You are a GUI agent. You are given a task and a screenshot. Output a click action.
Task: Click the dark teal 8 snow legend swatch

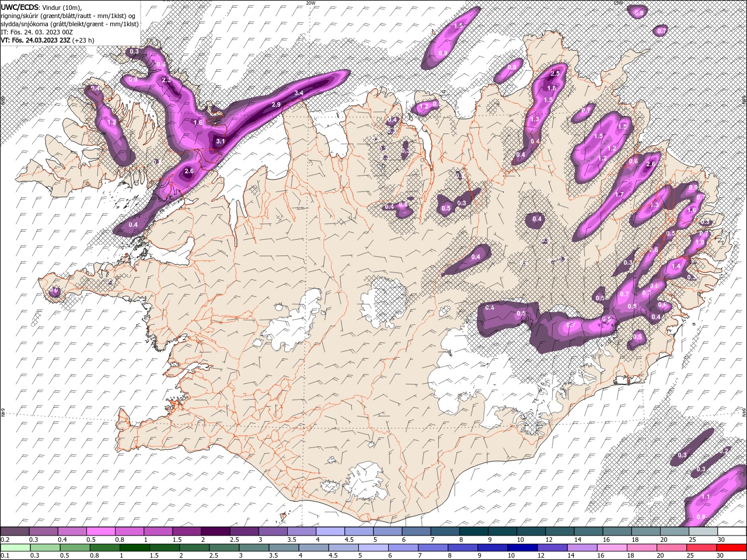(x=473, y=531)
